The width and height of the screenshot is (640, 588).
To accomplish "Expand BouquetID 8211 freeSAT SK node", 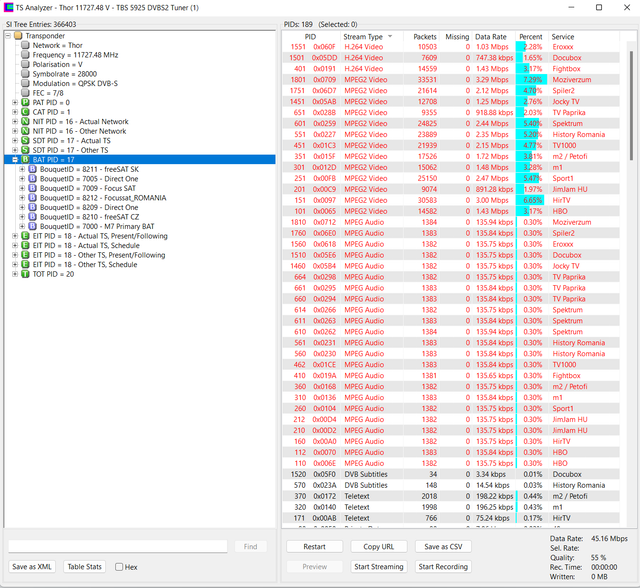I will [x=22, y=169].
